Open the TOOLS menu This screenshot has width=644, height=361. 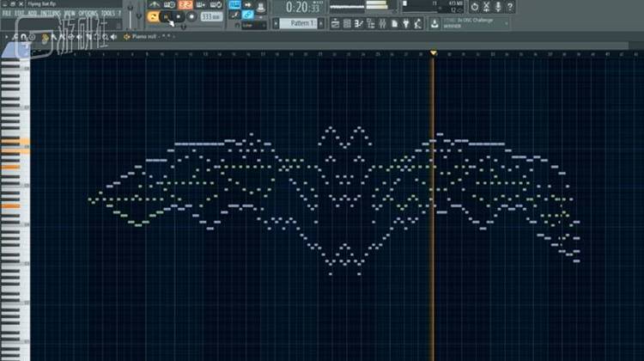pyautogui.click(x=108, y=14)
